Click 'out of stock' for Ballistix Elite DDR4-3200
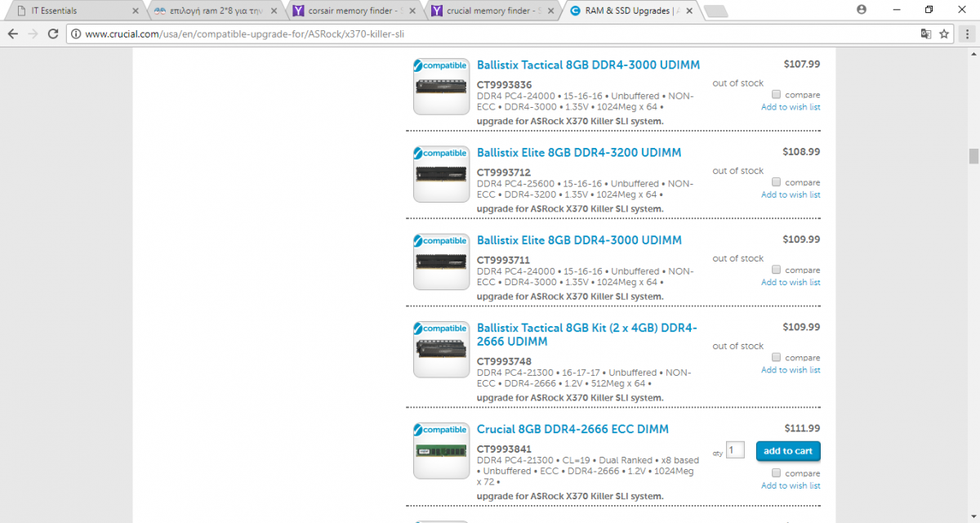The height and width of the screenshot is (523, 980). point(737,171)
